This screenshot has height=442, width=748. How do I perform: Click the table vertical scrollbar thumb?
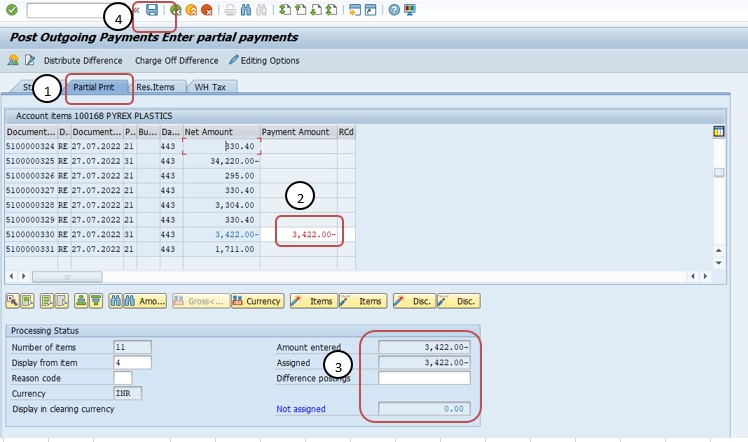pyautogui.click(x=719, y=173)
